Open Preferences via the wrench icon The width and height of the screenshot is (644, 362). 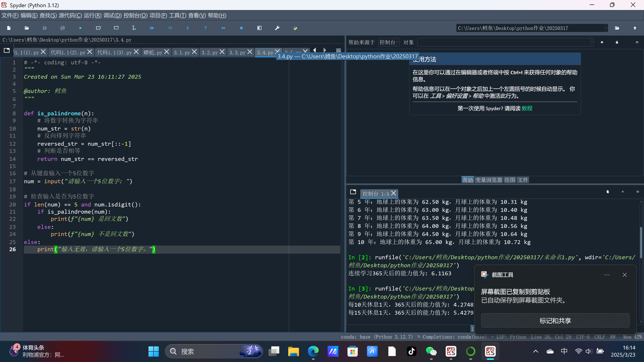click(x=277, y=28)
